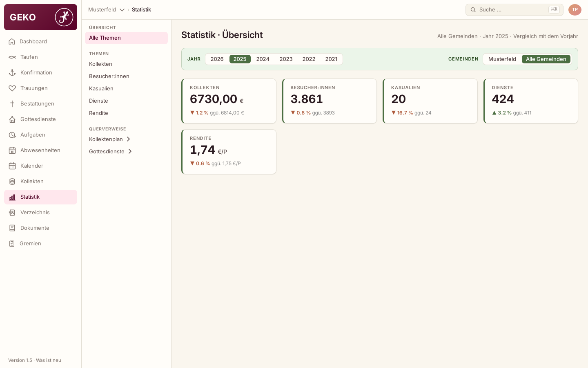Click into the Suche search field
This screenshot has width=588, height=368.
pyautogui.click(x=514, y=10)
